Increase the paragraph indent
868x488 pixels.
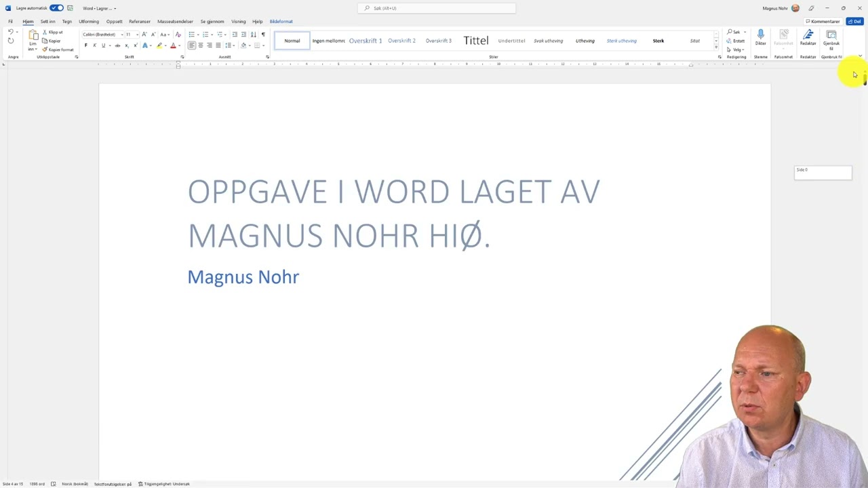(243, 35)
